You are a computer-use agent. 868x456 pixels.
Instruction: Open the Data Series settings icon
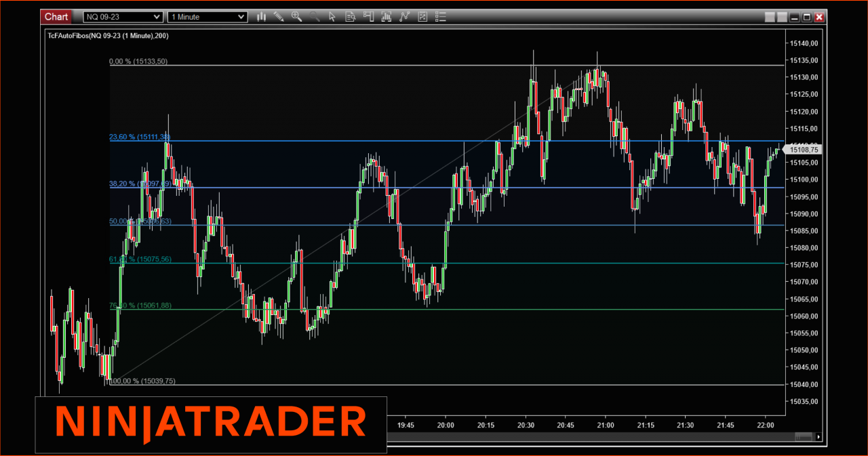(x=350, y=16)
